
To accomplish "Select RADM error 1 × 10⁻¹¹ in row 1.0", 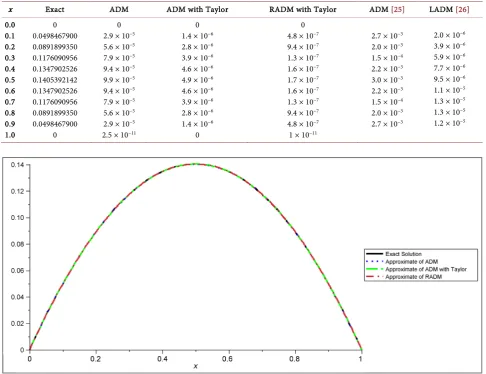I will click(x=303, y=135).
